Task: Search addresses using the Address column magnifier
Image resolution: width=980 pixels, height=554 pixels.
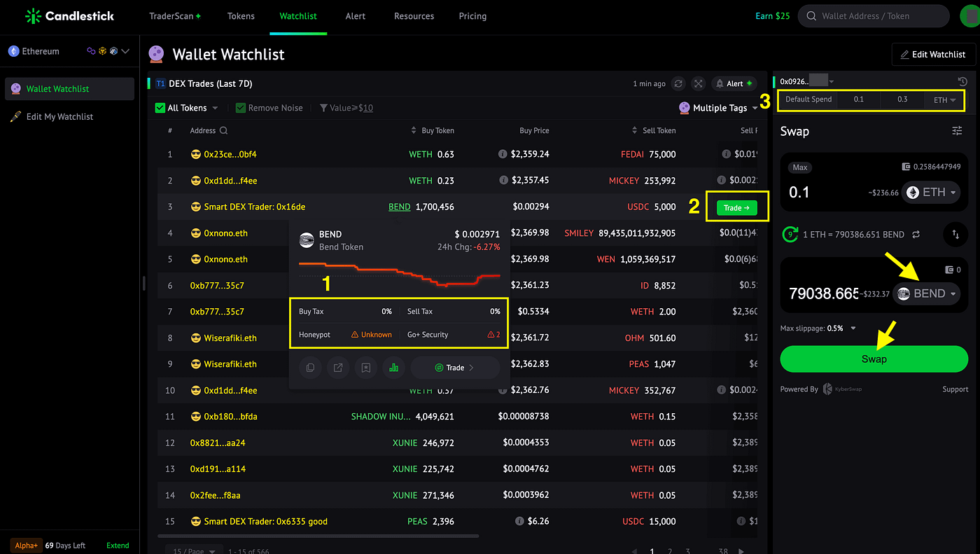Action: 223,130
